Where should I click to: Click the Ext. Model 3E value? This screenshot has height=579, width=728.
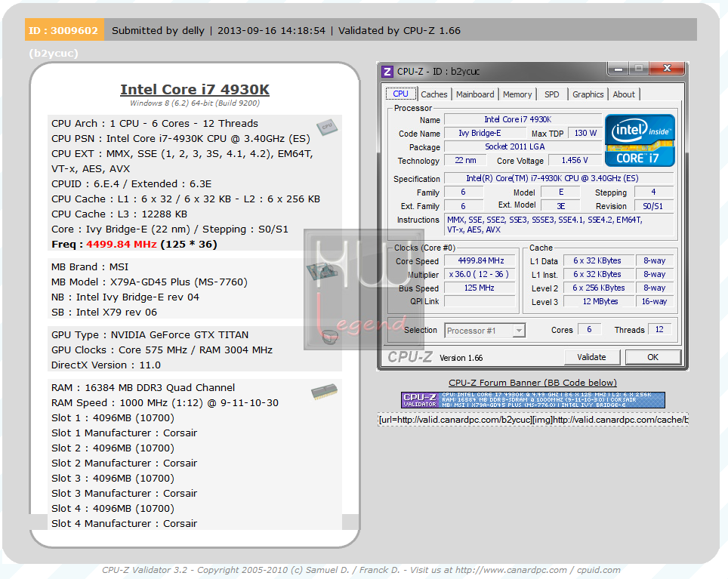pyautogui.click(x=561, y=206)
